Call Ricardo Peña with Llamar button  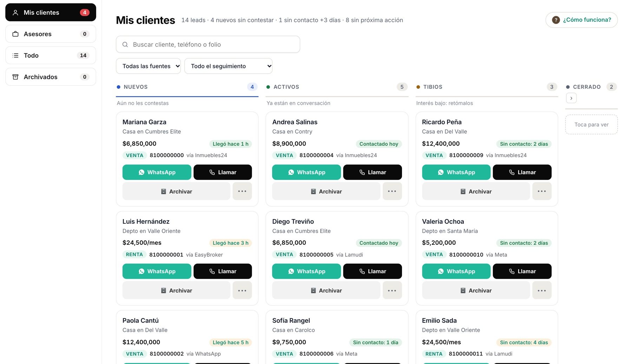pos(522,172)
